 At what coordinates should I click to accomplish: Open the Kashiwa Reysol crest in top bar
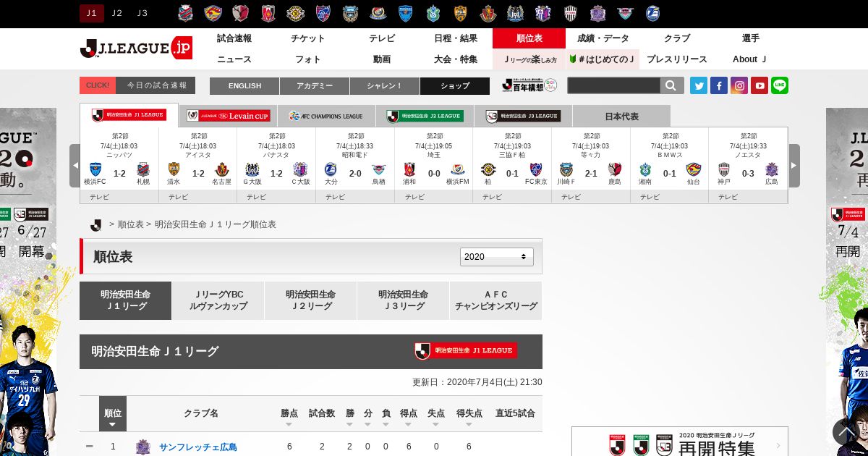[296, 13]
